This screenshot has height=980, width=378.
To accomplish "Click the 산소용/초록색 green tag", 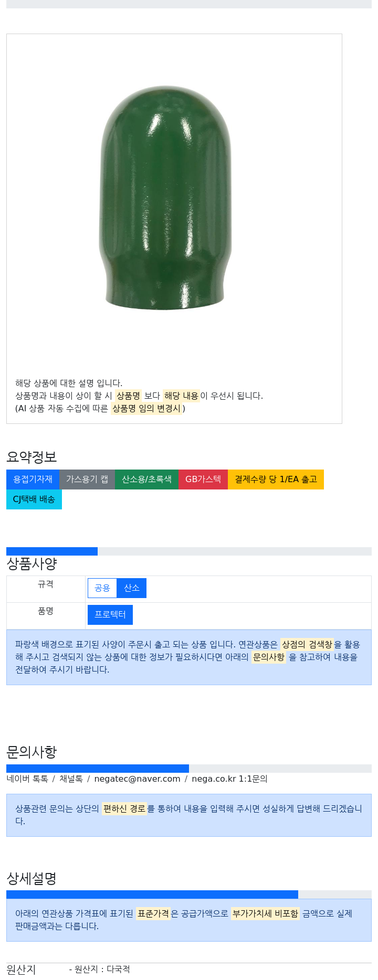I will [x=146, y=480].
